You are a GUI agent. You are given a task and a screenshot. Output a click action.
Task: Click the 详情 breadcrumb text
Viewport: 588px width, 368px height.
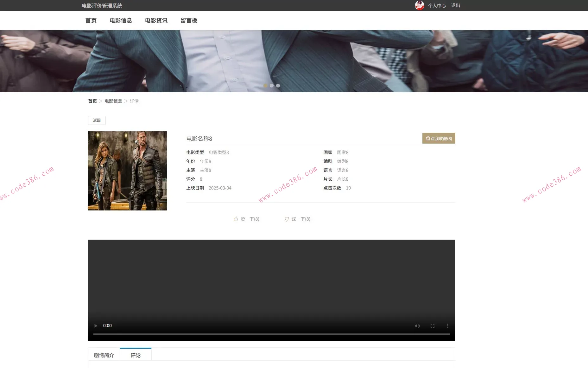point(134,101)
